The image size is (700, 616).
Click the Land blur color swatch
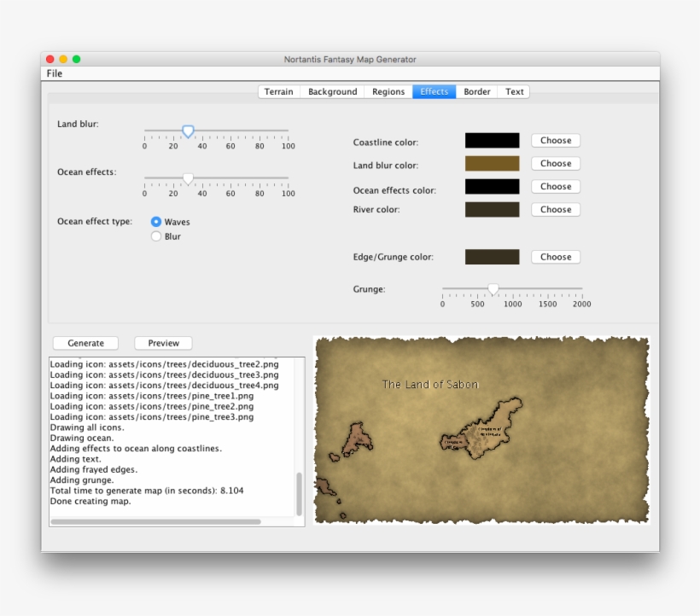[x=492, y=164]
